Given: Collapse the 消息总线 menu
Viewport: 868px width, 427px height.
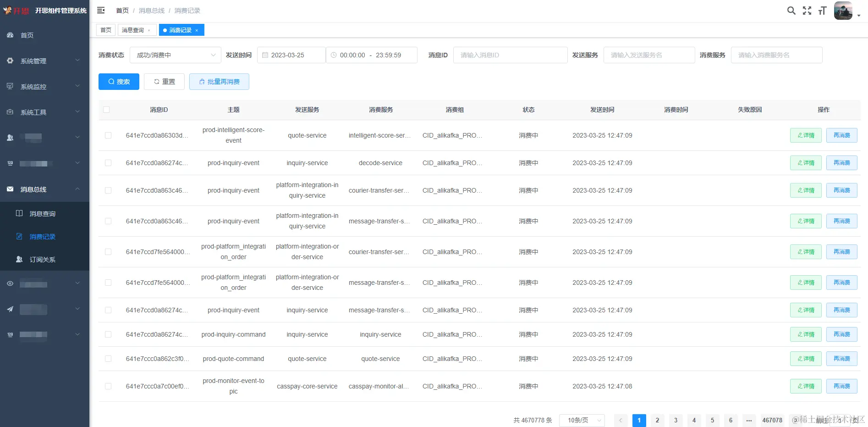Looking at the screenshot, I should click(x=44, y=189).
